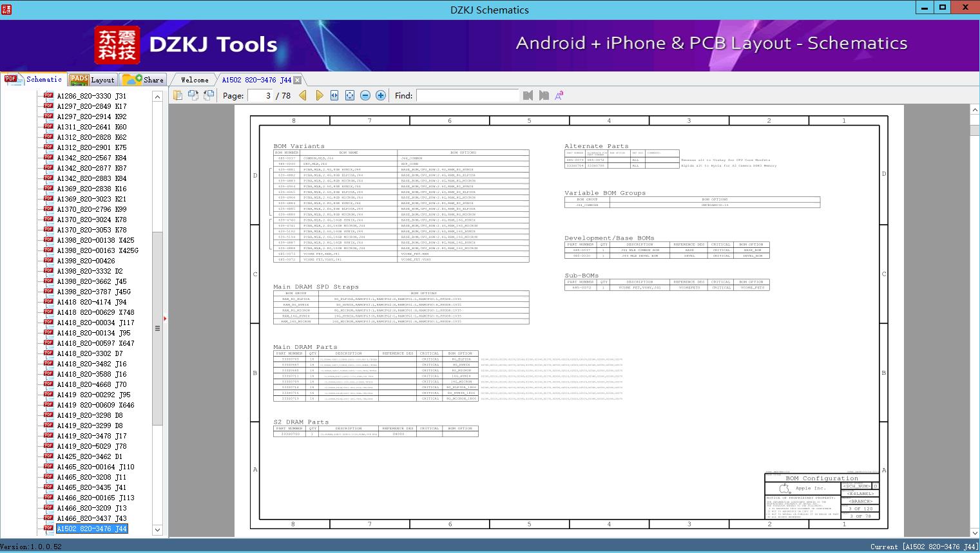The width and height of the screenshot is (980, 553).
Task: Open A1398_820-3662 J45 schematic
Action: (91, 281)
